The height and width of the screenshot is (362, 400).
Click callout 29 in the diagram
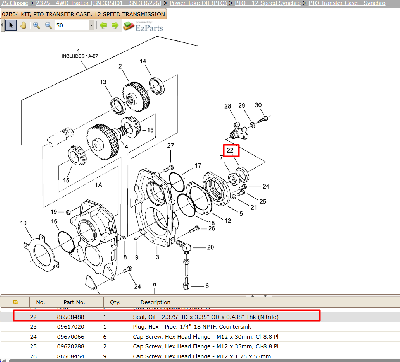[242, 105]
